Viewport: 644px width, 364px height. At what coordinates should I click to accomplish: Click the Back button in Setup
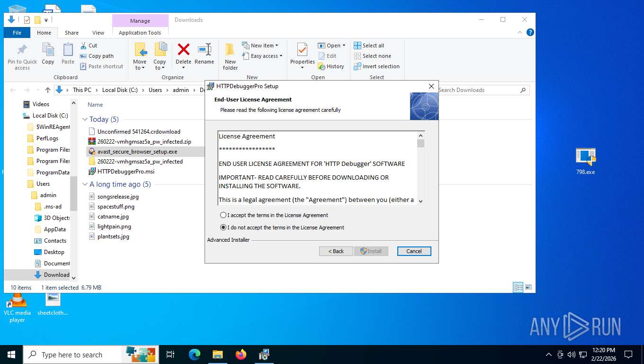336,251
